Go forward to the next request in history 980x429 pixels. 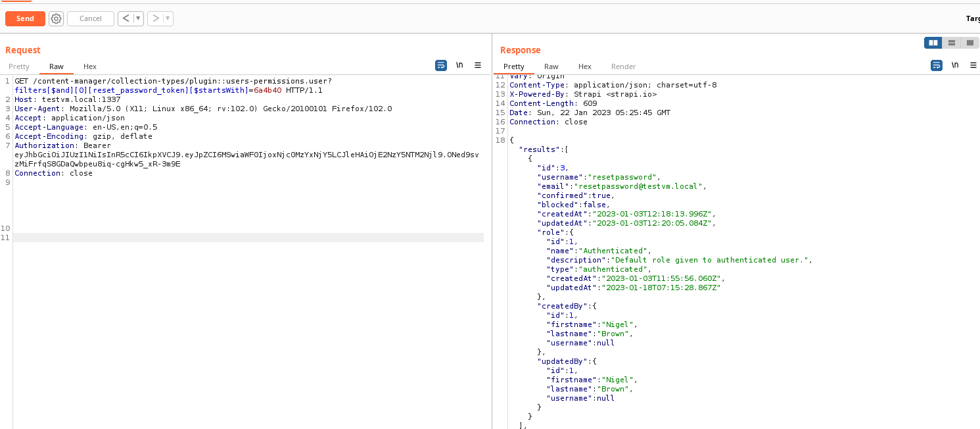click(155, 18)
